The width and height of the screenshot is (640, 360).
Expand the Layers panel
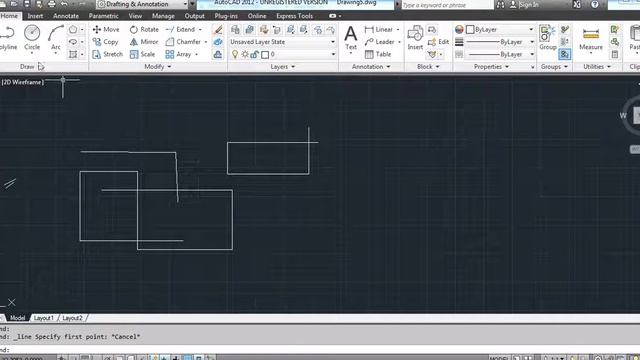tap(282, 66)
